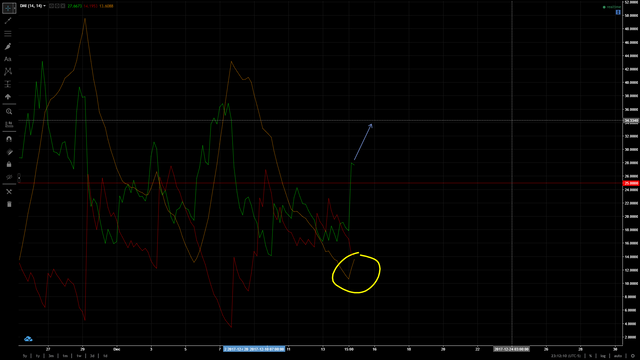Click the 34.3348 crosshair price label
Viewport: 640px width, 360px height.
631,120
